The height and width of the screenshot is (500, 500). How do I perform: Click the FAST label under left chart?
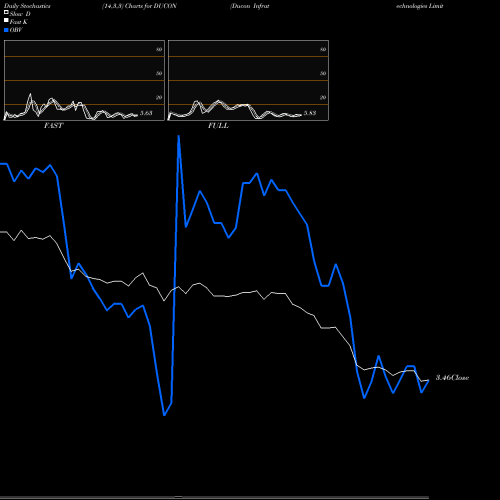[53, 126]
